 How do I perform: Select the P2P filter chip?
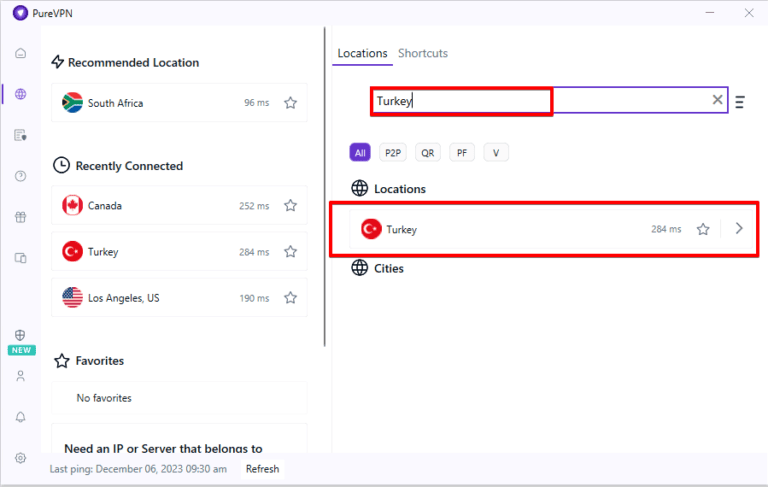pos(393,153)
